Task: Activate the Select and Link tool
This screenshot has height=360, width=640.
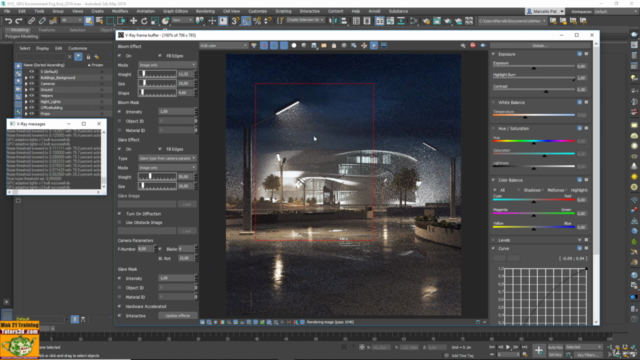Action: (x=32, y=21)
